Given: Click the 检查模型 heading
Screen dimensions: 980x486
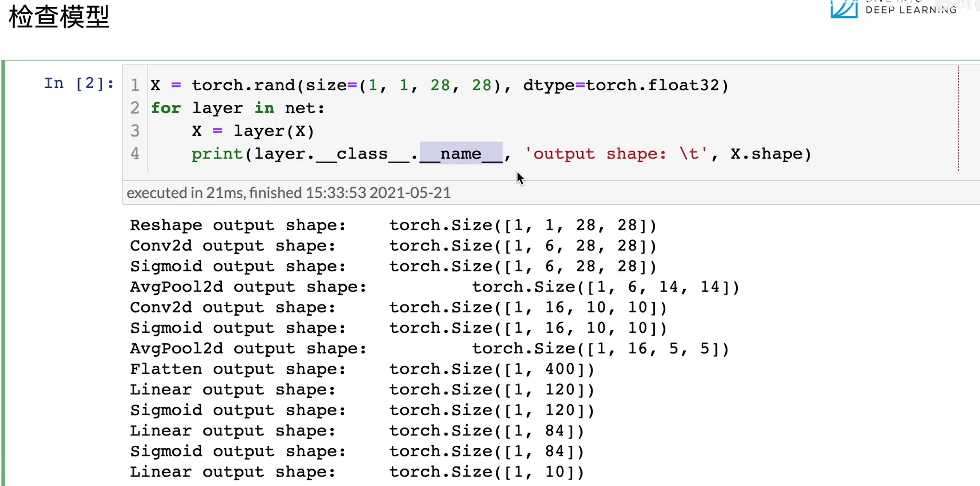Looking at the screenshot, I should 59,17.
